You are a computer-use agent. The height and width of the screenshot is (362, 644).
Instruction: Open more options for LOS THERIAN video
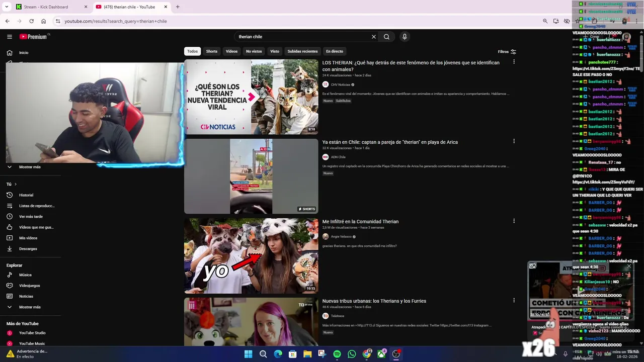click(x=514, y=62)
